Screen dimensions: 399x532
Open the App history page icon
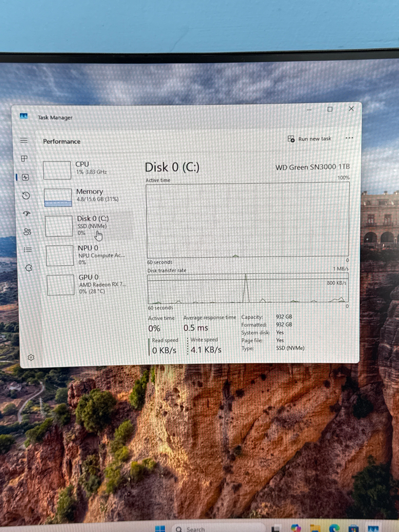pos(26,195)
